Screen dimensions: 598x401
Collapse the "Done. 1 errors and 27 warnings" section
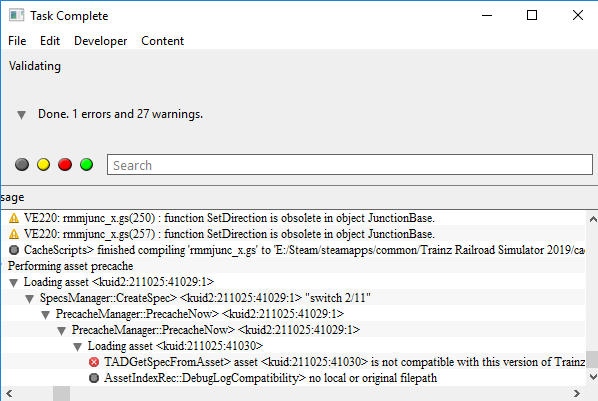21,114
